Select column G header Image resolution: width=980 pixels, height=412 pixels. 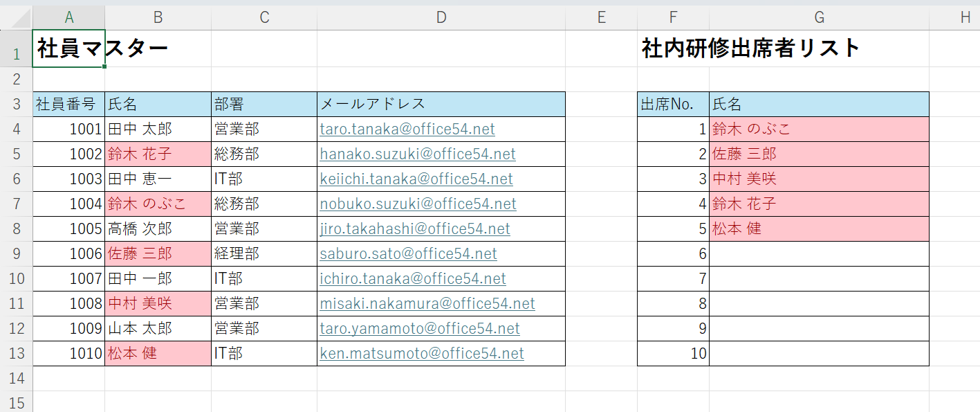point(820,18)
